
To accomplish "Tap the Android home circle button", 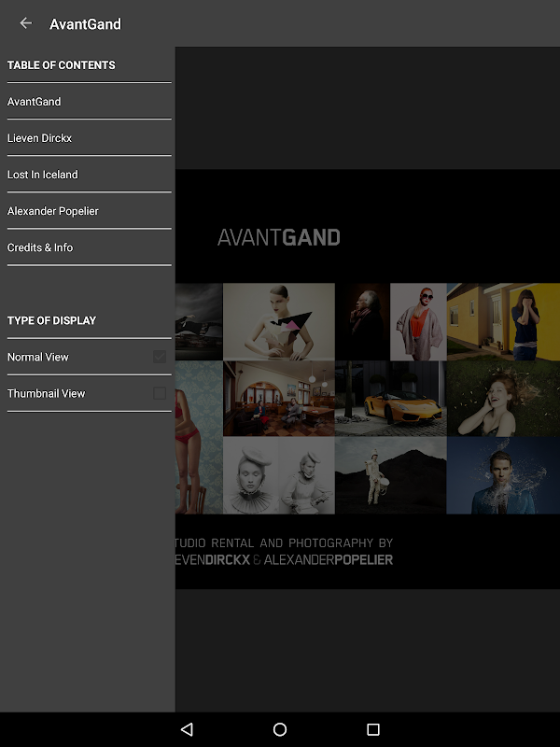I will 280,729.
